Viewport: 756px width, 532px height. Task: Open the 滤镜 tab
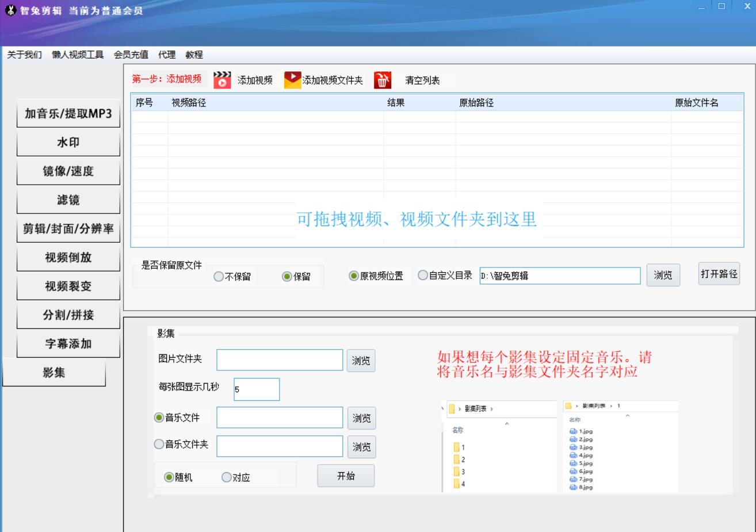(x=68, y=200)
